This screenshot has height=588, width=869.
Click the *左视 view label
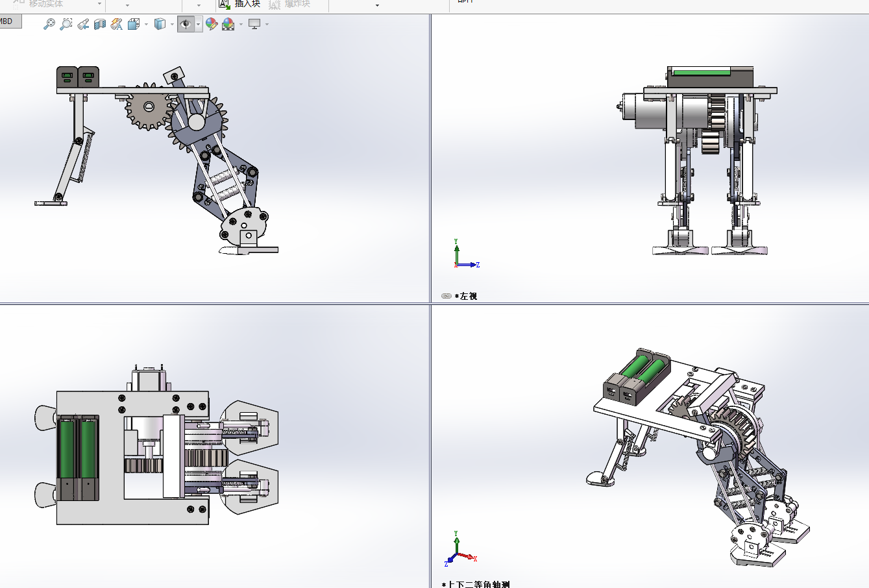coord(467,296)
